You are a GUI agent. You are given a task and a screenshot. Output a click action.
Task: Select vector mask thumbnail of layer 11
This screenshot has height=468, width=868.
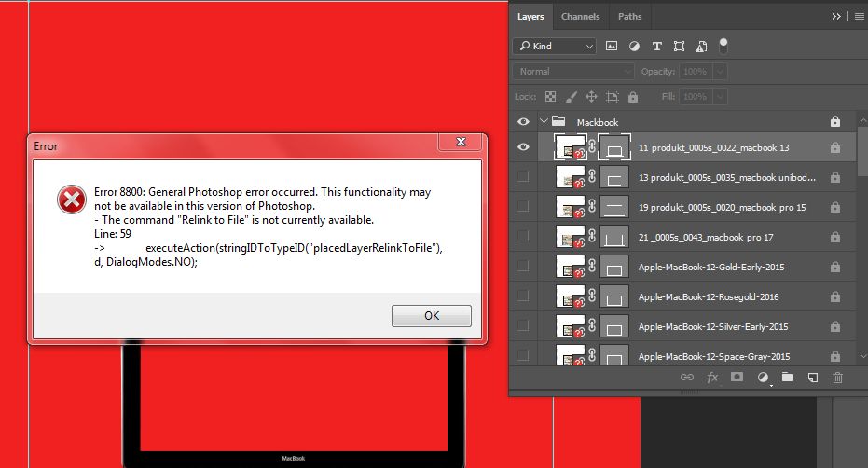point(614,147)
